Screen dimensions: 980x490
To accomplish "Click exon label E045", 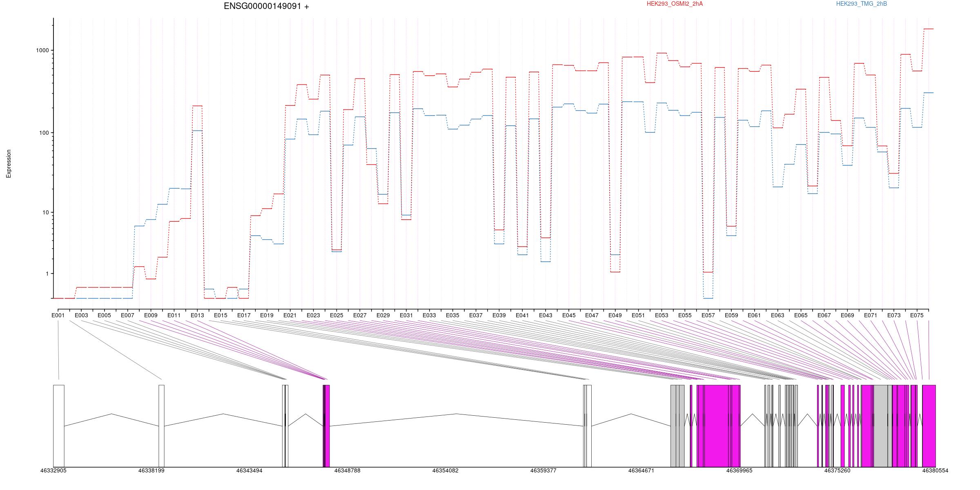I will tap(569, 315).
